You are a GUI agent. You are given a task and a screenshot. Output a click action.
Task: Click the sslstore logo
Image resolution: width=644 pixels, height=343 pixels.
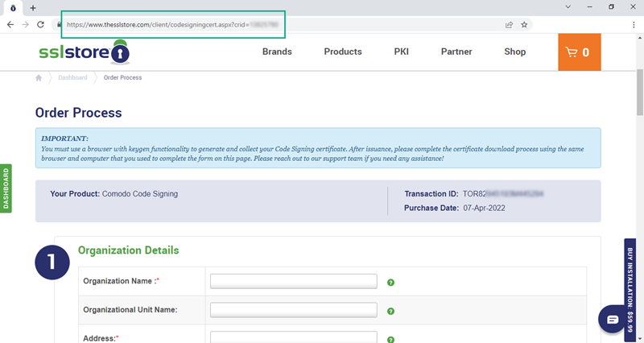point(85,52)
